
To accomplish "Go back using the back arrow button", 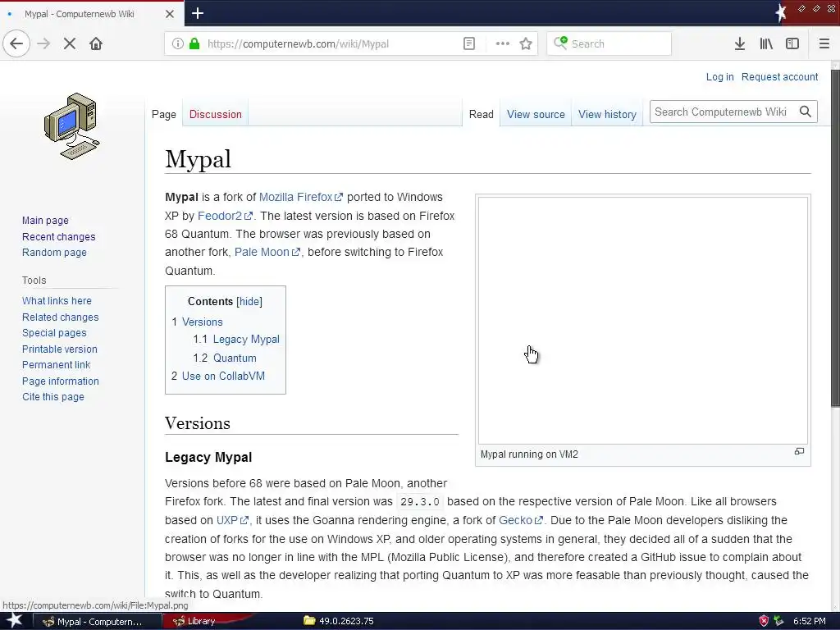I will pos(16,43).
